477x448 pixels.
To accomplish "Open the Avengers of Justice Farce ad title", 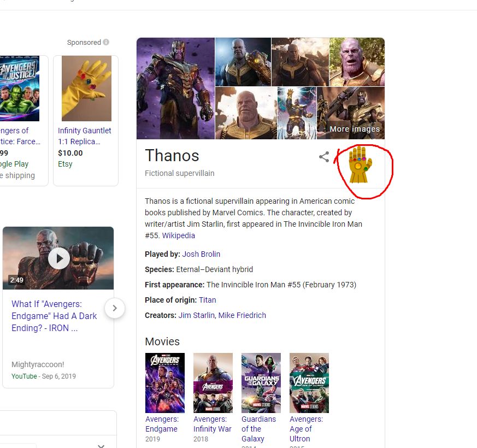I will 20,136.
